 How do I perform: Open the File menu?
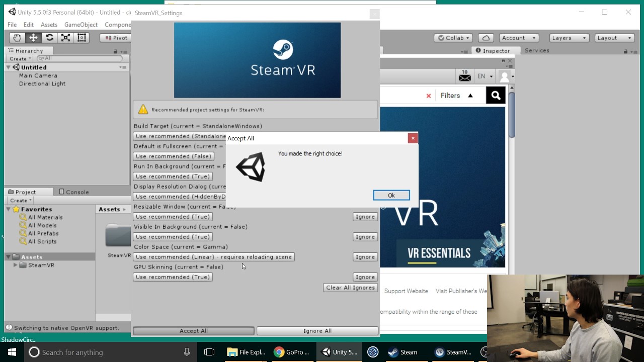(12, 25)
